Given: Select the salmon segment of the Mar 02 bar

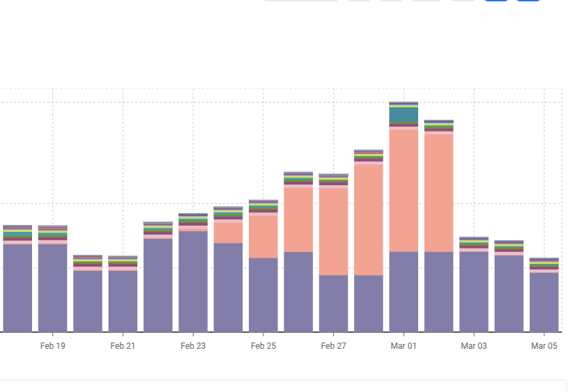Looking at the screenshot, I should [438, 192].
